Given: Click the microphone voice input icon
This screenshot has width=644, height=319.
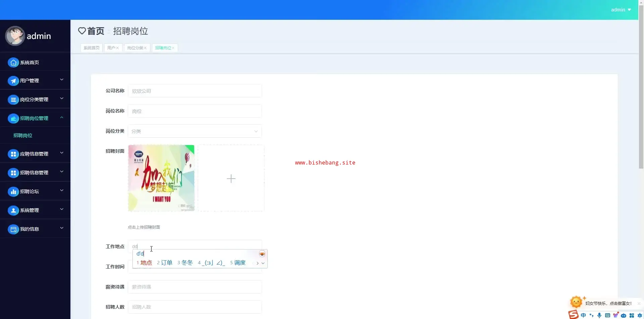Looking at the screenshot, I should 599,315.
